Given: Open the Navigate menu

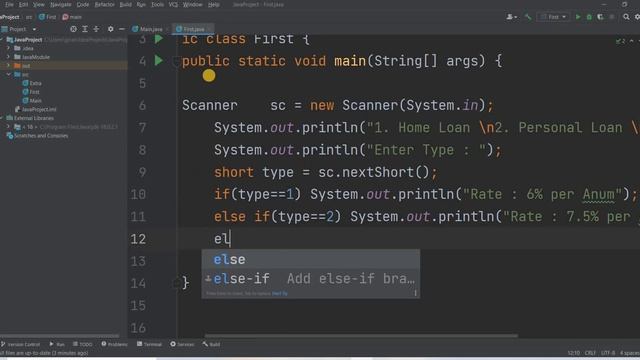Looking at the screenshot, I should (x=60, y=4).
